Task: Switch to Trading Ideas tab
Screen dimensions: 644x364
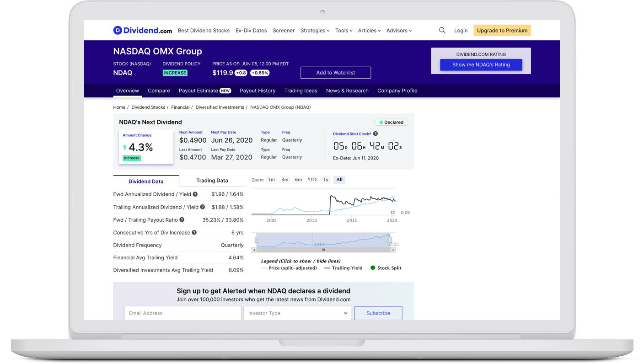Action: point(301,91)
